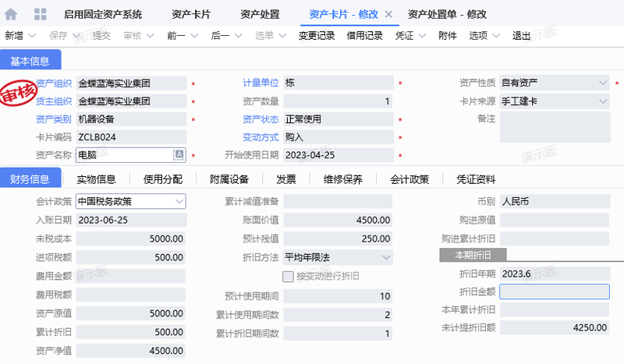Image resolution: width=624 pixels, height=364 pixels.
Task: Click the 备注 text area
Action: [x=555, y=127]
